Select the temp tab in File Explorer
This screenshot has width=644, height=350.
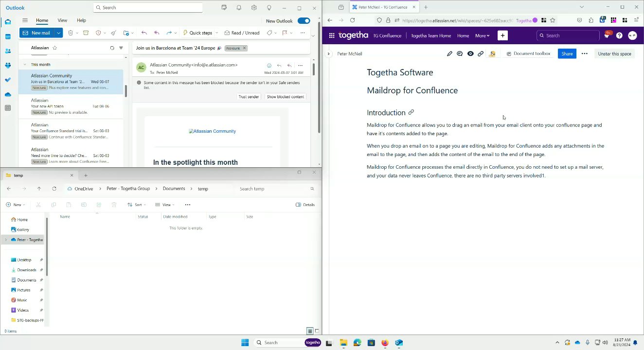coord(40,175)
